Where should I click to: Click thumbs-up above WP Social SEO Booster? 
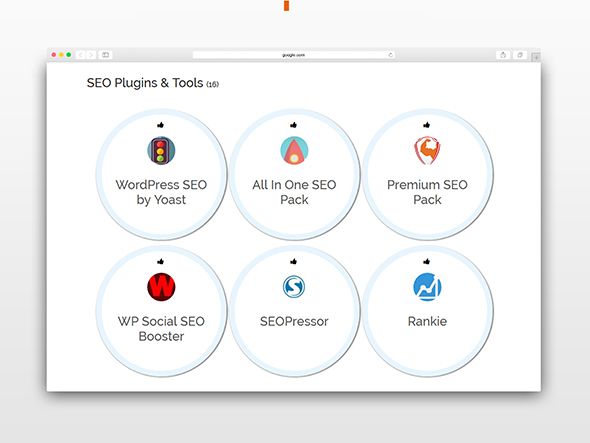click(x=161, y=261)
